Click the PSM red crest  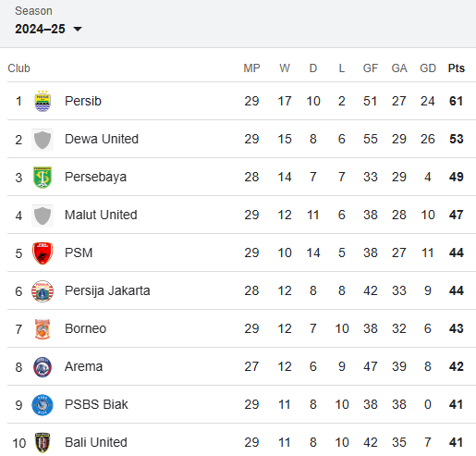pos(43,253)
